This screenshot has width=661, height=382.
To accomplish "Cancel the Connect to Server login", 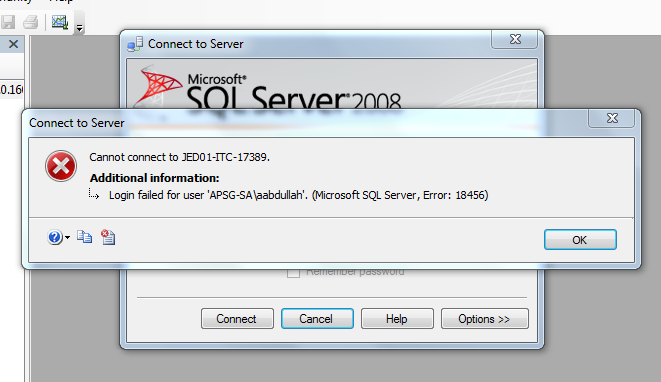I will click(x=317, y=318).
